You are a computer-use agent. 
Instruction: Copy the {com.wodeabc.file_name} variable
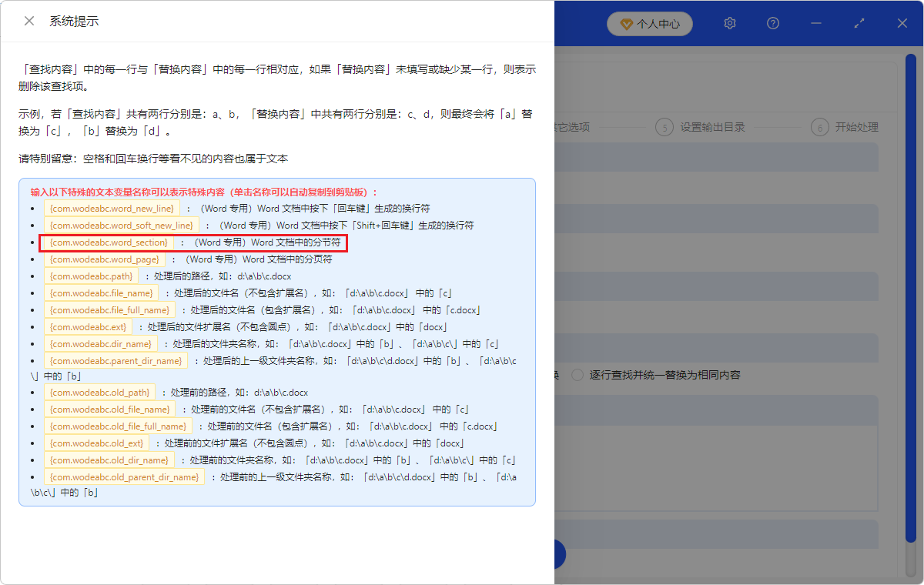101,293
